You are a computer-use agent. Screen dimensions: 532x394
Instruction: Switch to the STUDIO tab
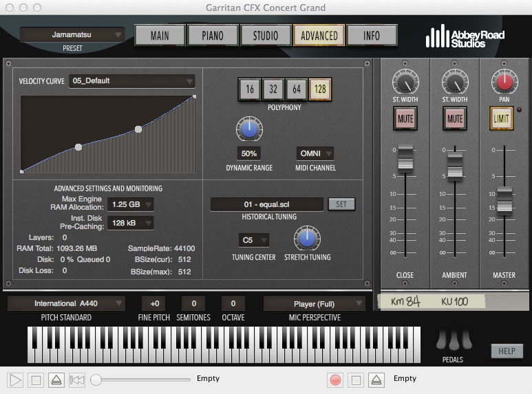point(266,35)
